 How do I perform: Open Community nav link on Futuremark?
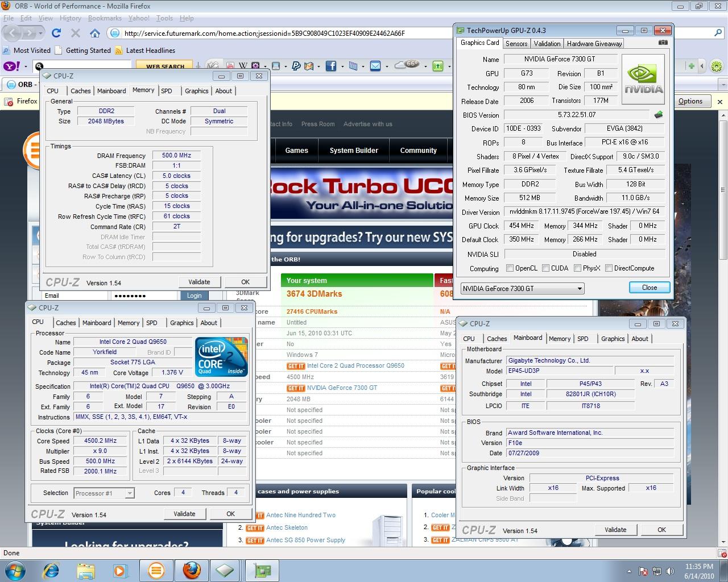pyautogui.click(x=418, y=151)
